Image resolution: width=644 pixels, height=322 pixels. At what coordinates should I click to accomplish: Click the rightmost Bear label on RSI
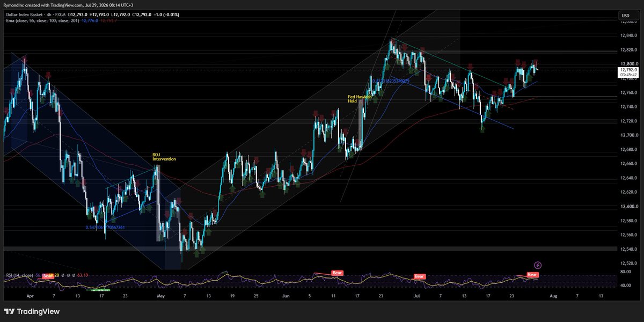pos(532,275)
